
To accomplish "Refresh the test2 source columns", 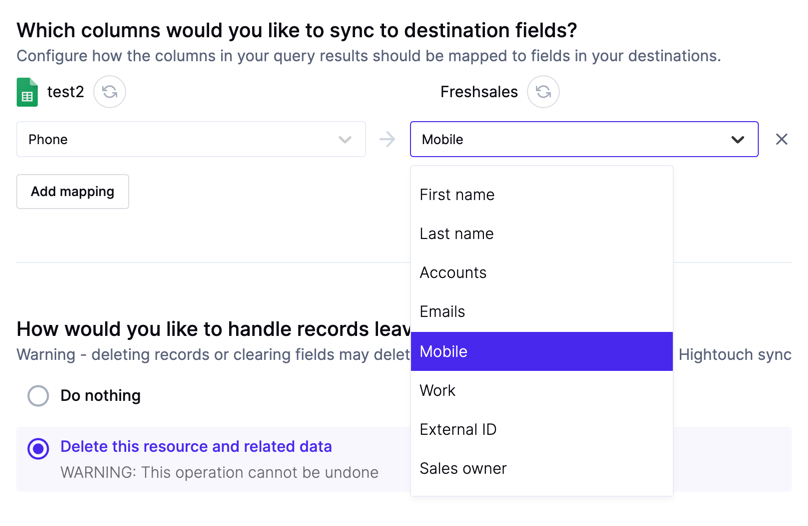I will click(109, 92).
